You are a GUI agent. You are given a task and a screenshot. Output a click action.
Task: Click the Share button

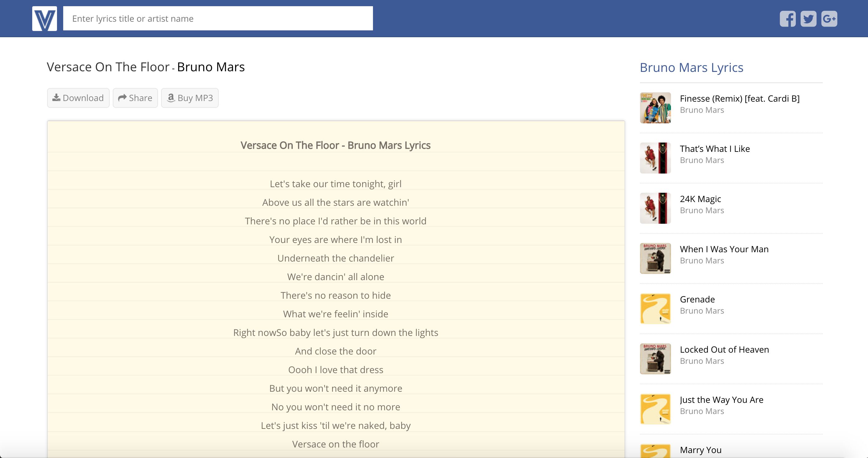(135, 98)
